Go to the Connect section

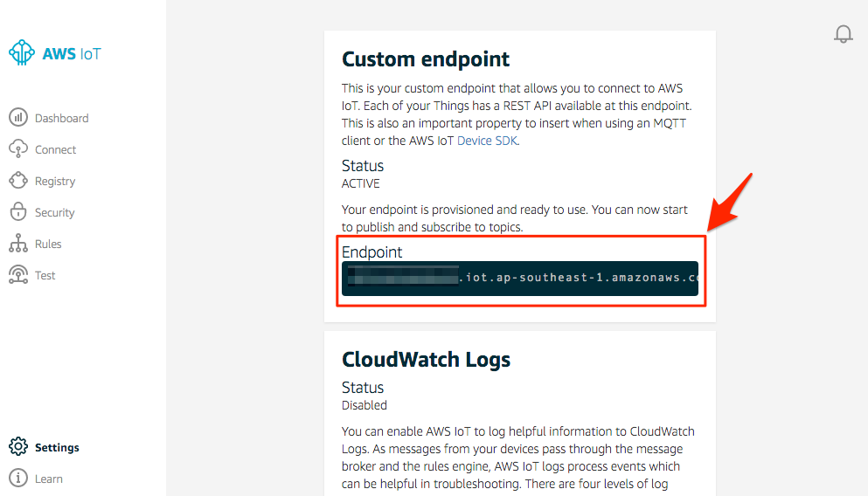click(x=55, y=150)
